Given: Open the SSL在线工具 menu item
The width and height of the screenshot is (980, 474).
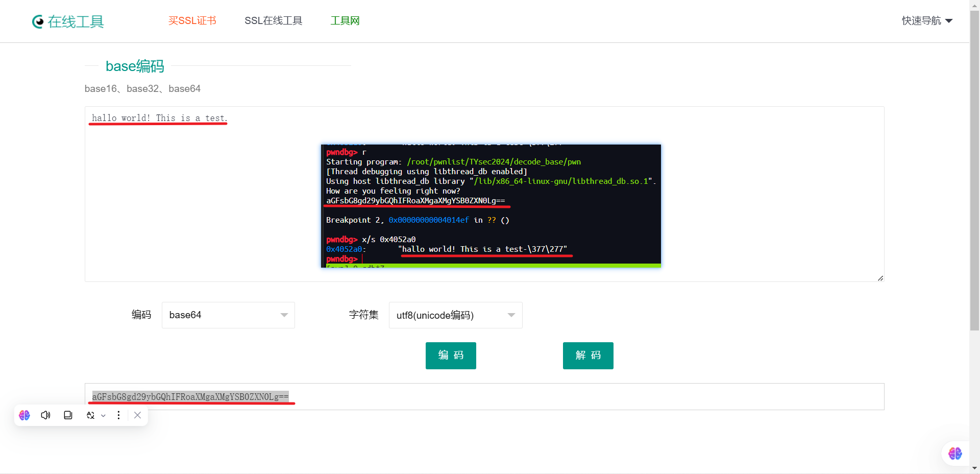Looking at the screenshot, I should (274, 20).
